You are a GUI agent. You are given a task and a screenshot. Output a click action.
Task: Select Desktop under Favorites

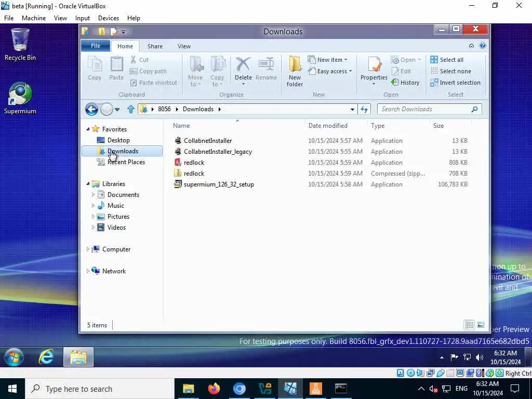pyautogui.click(x=118, y=140)
